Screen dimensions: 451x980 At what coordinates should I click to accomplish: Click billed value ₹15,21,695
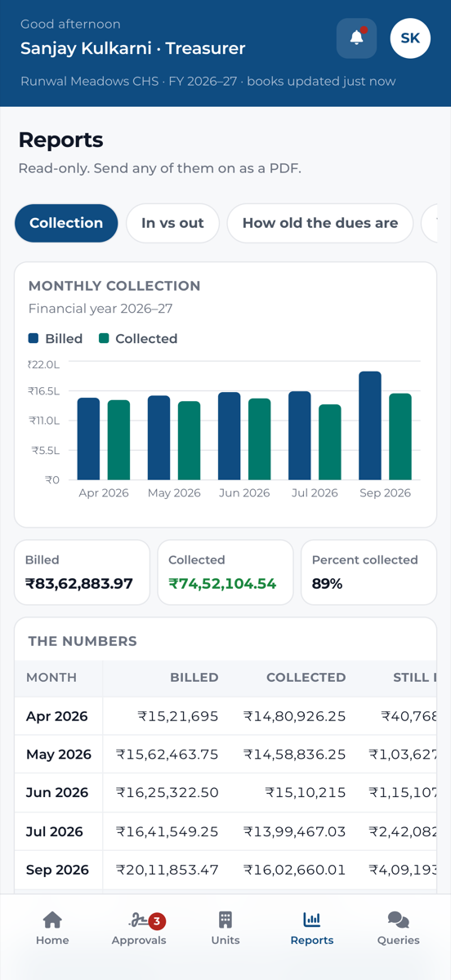point(178,716)
